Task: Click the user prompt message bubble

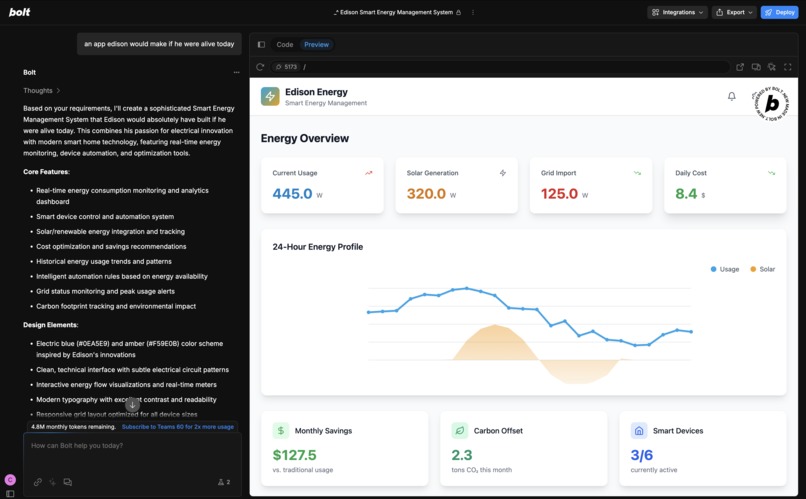Action: (159, 44)
